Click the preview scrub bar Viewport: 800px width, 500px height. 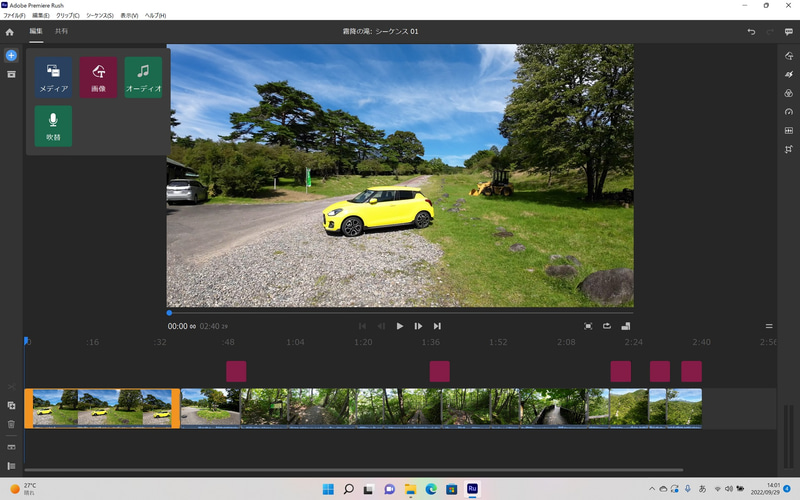coord(400,313)
